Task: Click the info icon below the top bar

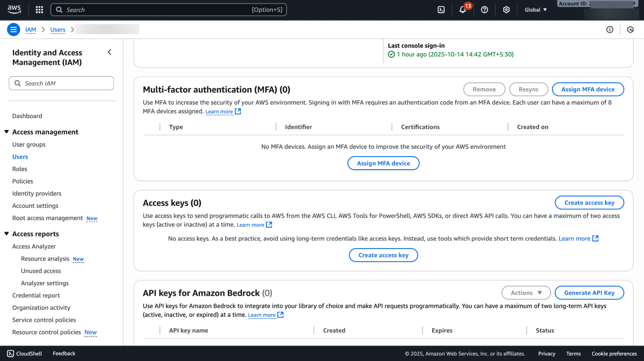Action: [x=610, y=29]
